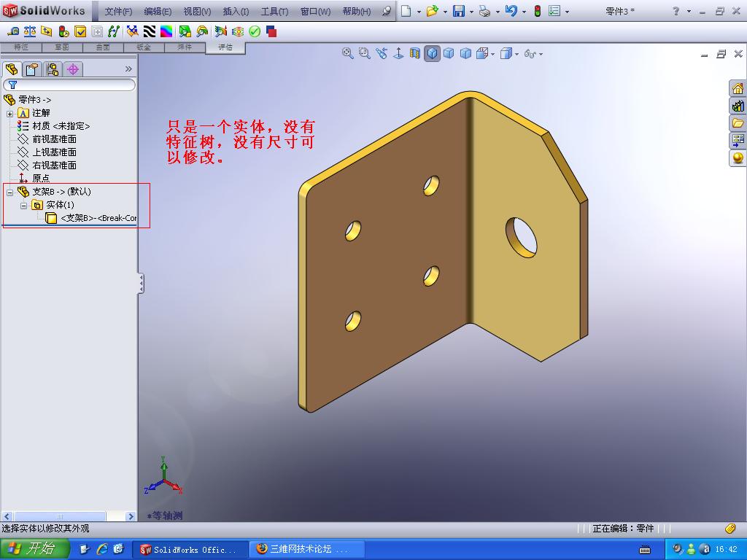Click the Draft Analysis icon

(x=185, y=31)
